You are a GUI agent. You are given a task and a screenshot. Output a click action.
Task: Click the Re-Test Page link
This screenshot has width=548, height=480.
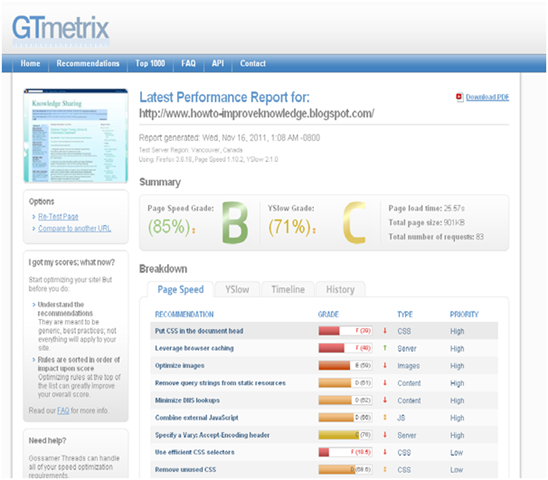(58, 217)
